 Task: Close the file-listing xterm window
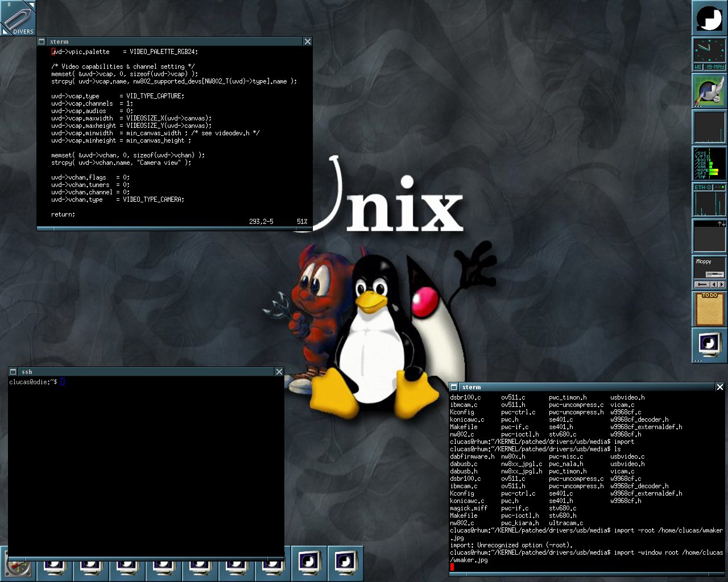point(719,387)
